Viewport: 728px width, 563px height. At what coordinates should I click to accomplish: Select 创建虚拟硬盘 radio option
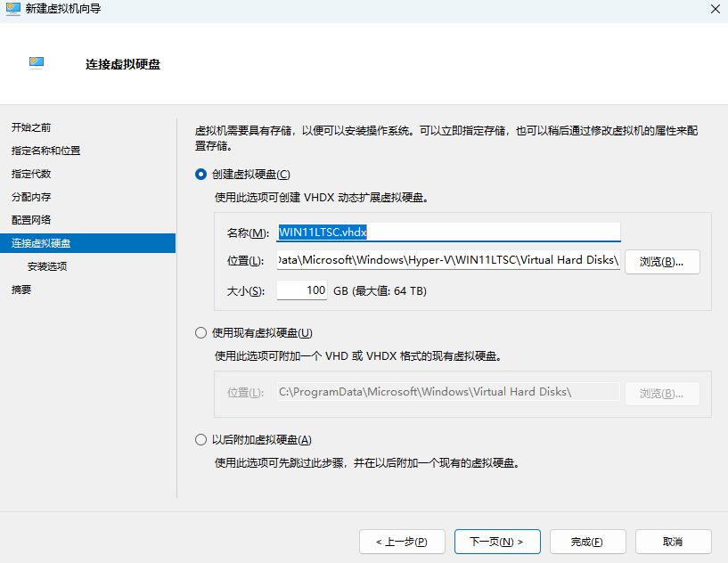point(200,175)
